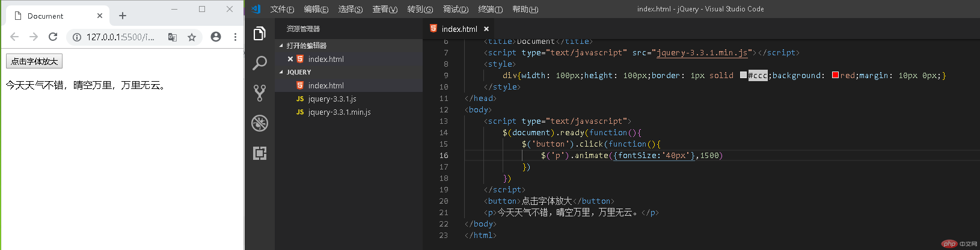The width and height of the screenshot is (980, 250).
Task: Select jquery-3.3.1.js in explorer
Action: click(332, 99)
